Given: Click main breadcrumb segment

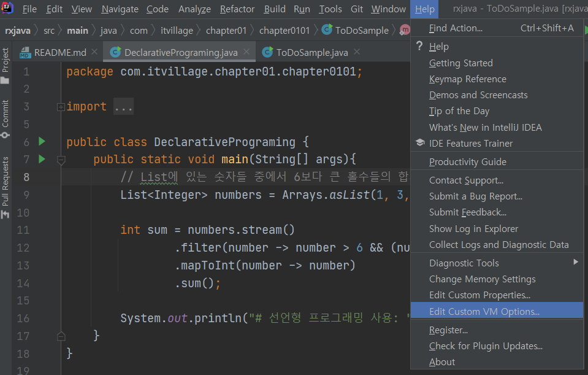Looking at the screenshot, I should [x=77, y=31].
